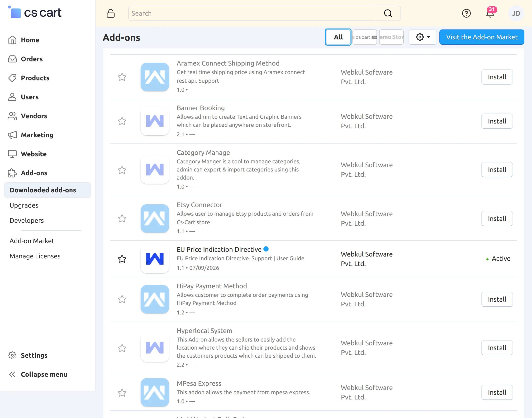Click the cs cart logo
This screenshot has width=532, height=418.
35,12
